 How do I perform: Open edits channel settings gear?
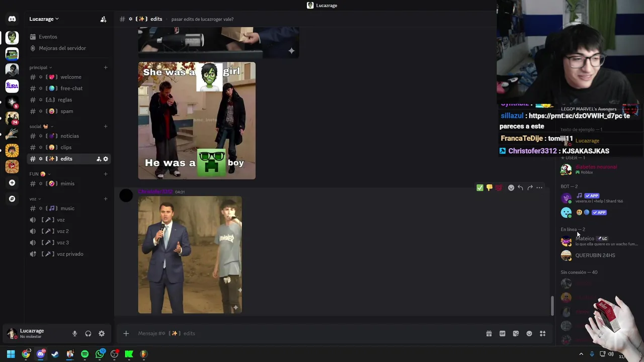coord(106,159)
